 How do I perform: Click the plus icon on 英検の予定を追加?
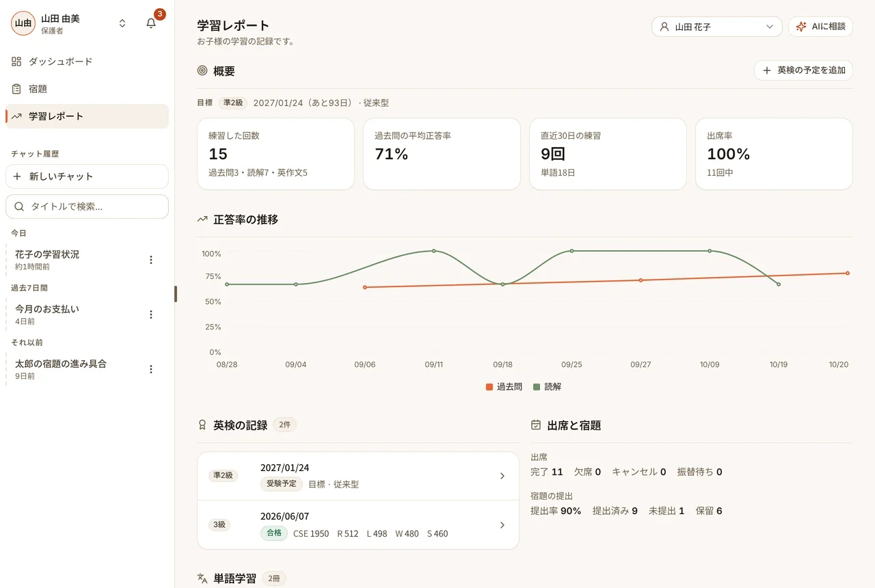(x=766, y=70)
